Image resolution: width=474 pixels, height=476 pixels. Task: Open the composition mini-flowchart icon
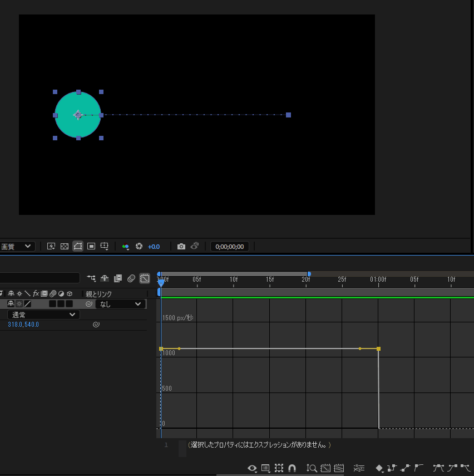91,278
